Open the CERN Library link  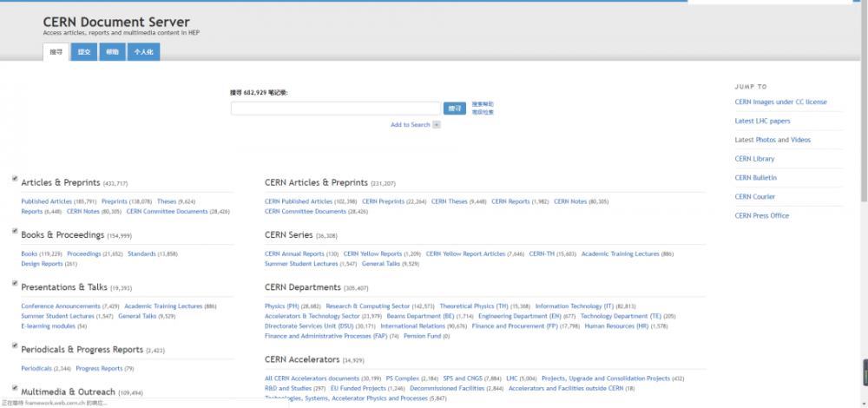(x=754, y=159)
